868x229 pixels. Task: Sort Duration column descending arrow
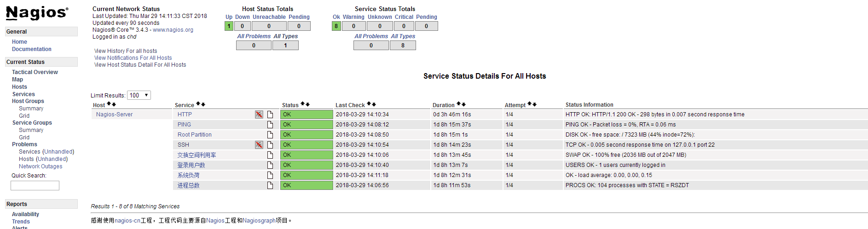463,104
